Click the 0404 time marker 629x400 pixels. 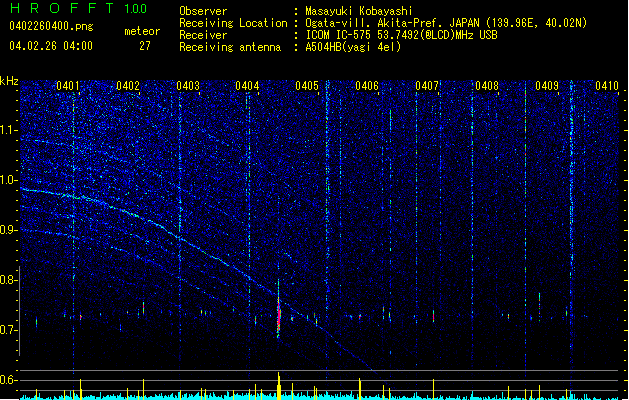[247, 86]
